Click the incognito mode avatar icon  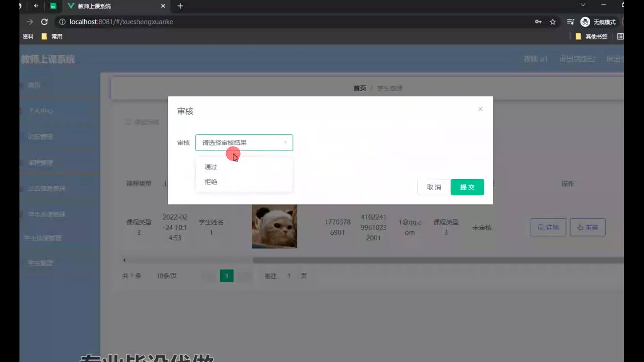pos(585,22)
